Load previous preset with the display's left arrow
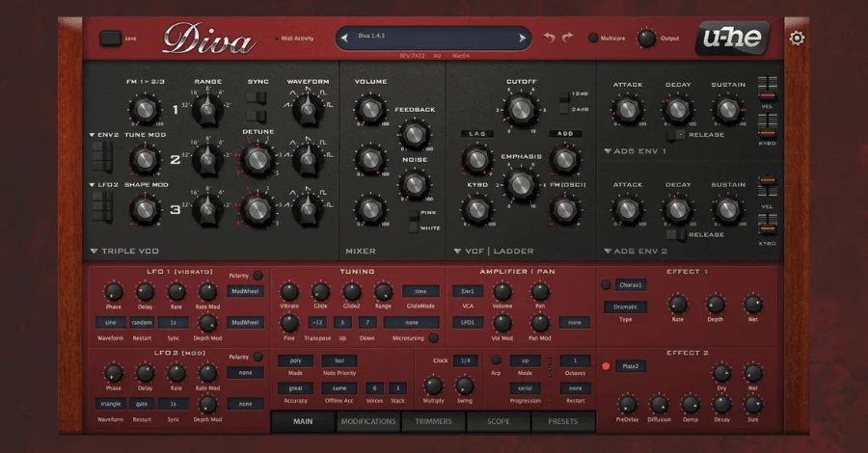Image resolution: width=868 pixels, height=453 pixels. (345, 39)
